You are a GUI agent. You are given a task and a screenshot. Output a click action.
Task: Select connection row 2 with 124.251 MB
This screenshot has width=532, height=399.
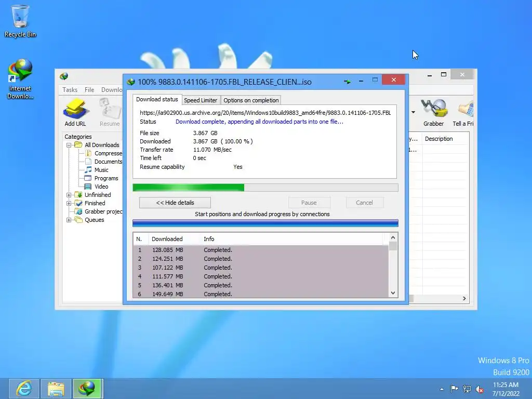(261, 259)
